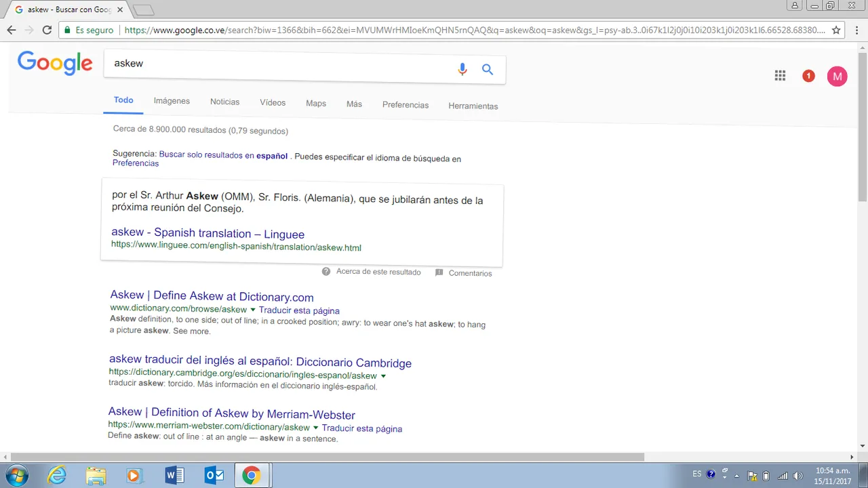Launch Internet Explorer from the taskbar
The width and height of the screenshot is (868, 488).
click(x=57, y=475)
